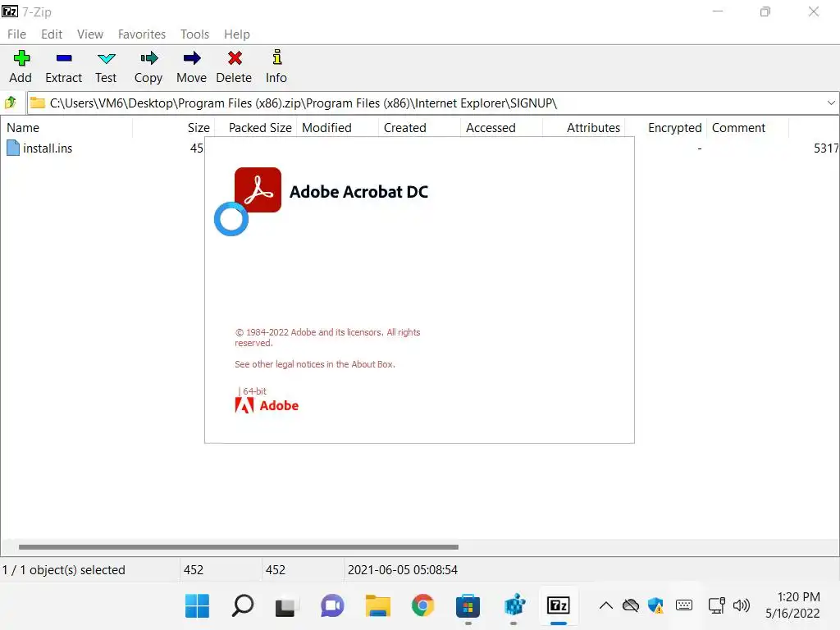Screen dimensions: 840x630
Task: Sort by the Name column
Action: coord(66,127)
